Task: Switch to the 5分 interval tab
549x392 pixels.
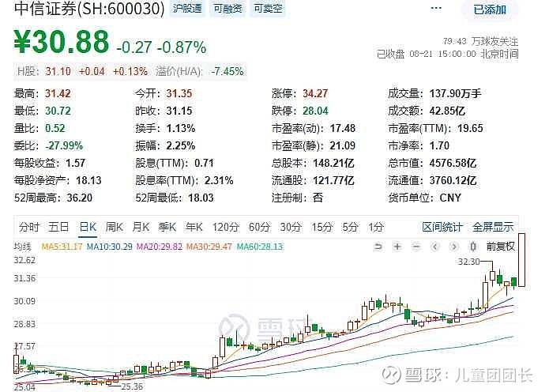Action: [350, 227]
